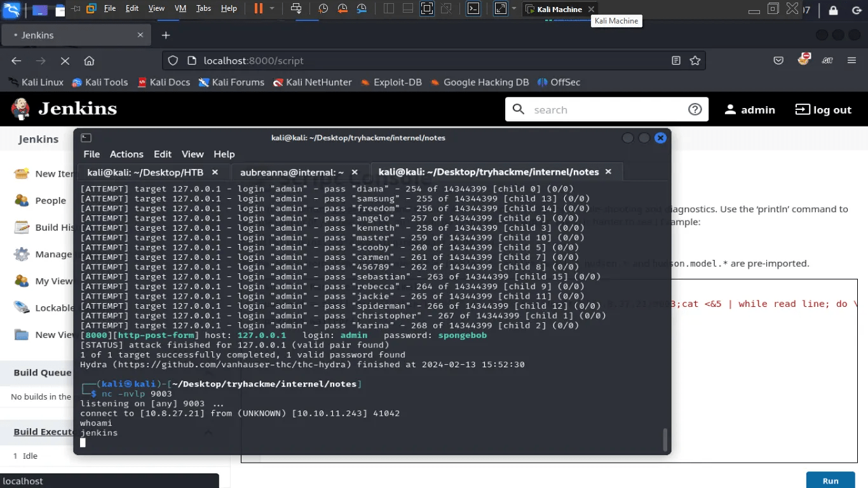This screenshot has width=868, height=488.
Task: Click the Kali dragon application menu icon
Action: pyautogui.click(x=11, y=9)
